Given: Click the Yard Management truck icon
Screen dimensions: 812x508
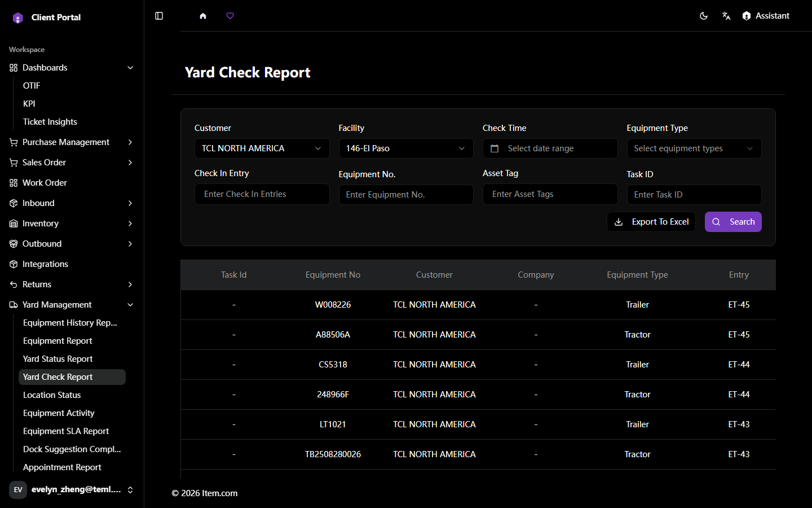Looking at the screenshot, I should pyautogui.click(x=14, y=305).
